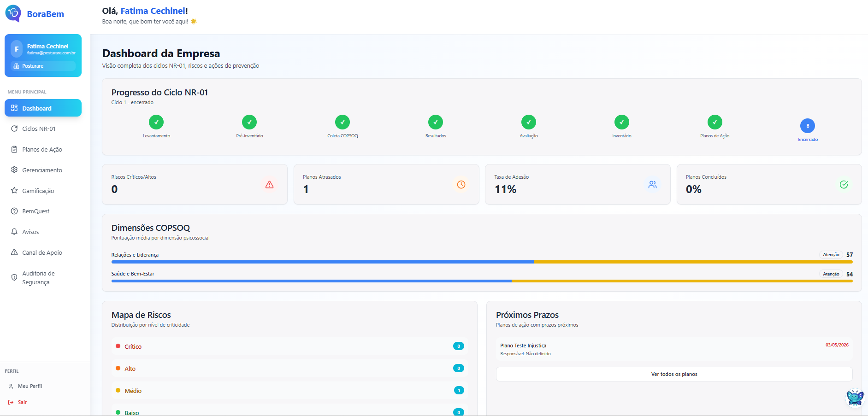868x416 pixels.
Task: Click the Alto risk level row
Action: tap(289, 368)
